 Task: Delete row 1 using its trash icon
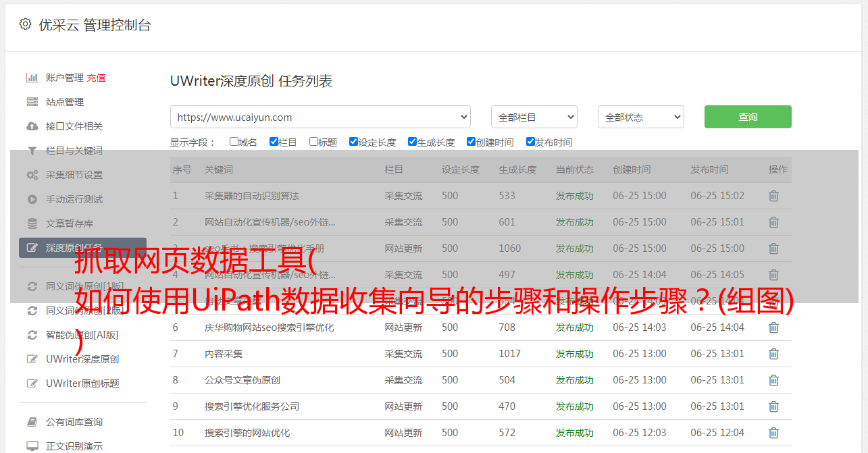click(773, 196)
